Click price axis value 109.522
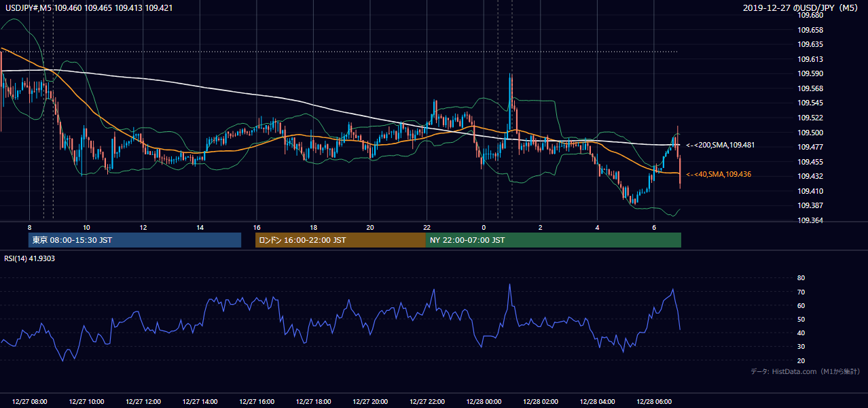Image resolution: width=868 pixels, height=408 pixels. click(x=810, y=118)
